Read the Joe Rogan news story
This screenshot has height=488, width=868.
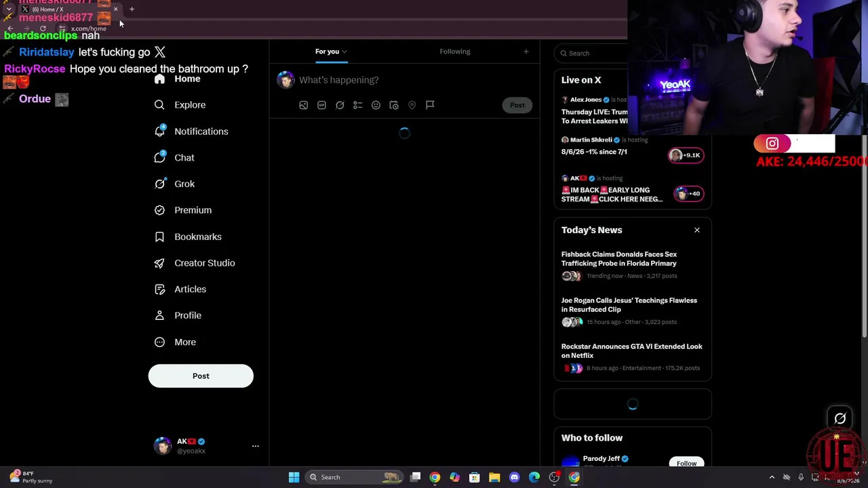pos(632,312)
